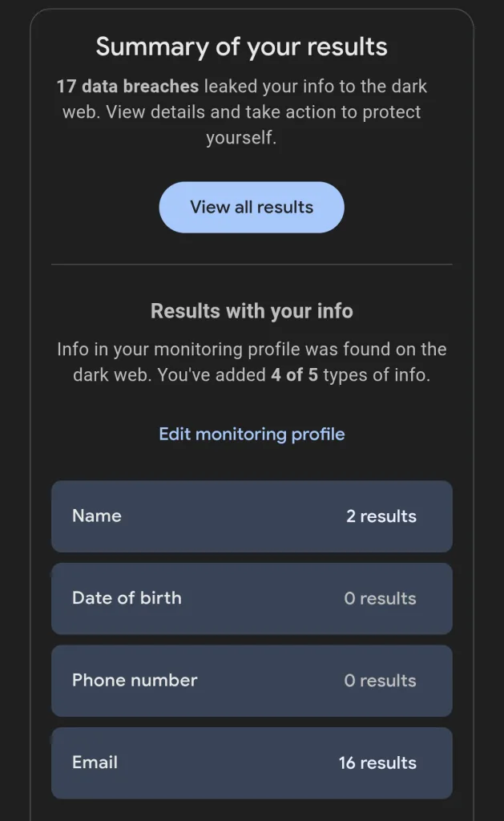
Task: Click "0 results" beside Phone number
Action: tap(380, 681)
